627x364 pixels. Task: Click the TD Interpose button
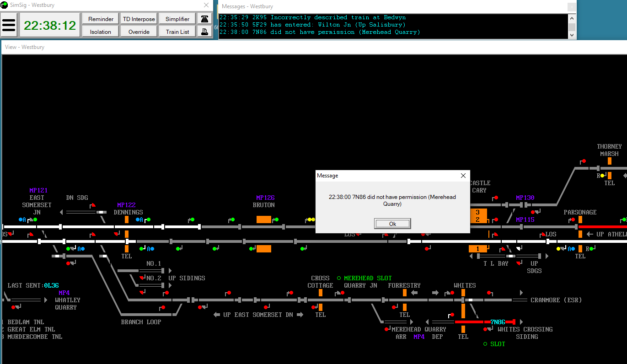click(139, 19)
